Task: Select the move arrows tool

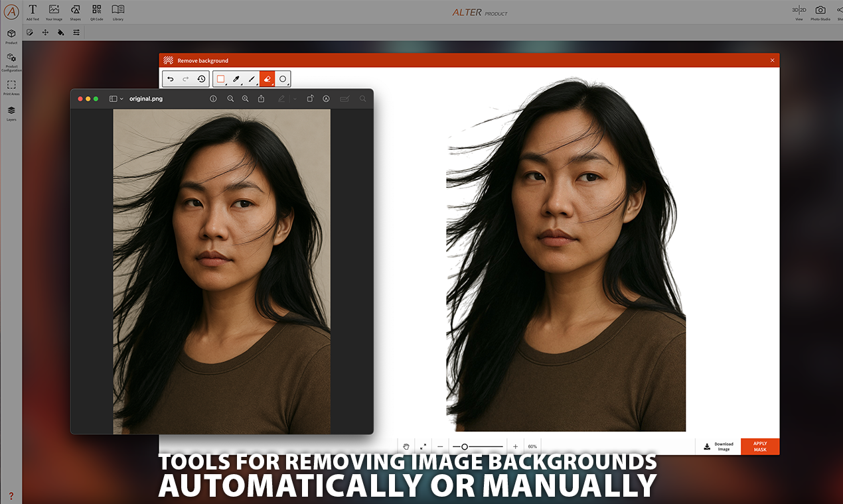Action: click(x=45, y=32)
